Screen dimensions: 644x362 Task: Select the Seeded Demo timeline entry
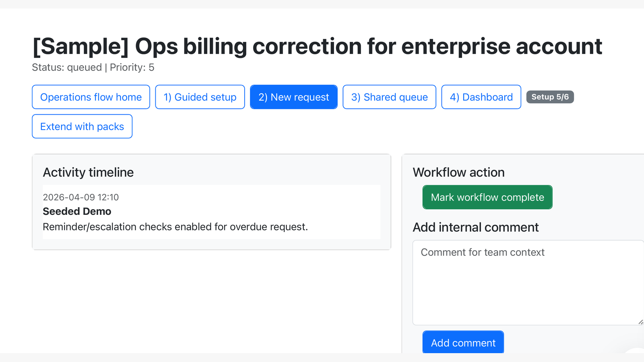[77, 211]
